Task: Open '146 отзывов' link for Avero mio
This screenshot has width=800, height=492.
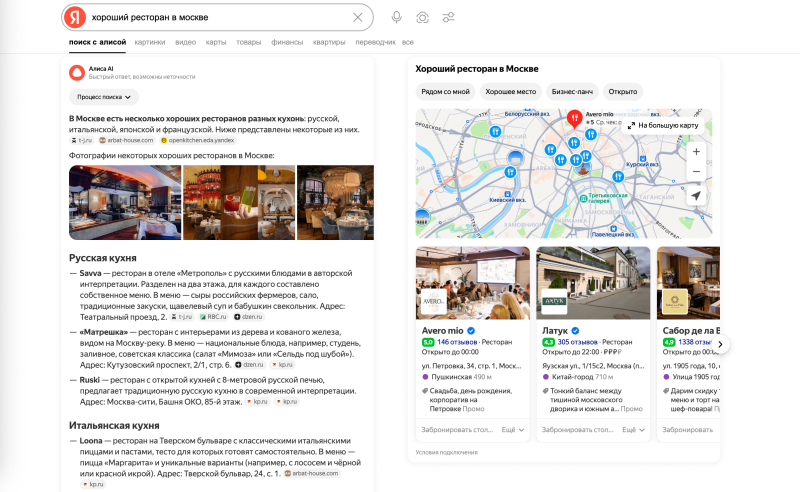Action: coord(455,342)
